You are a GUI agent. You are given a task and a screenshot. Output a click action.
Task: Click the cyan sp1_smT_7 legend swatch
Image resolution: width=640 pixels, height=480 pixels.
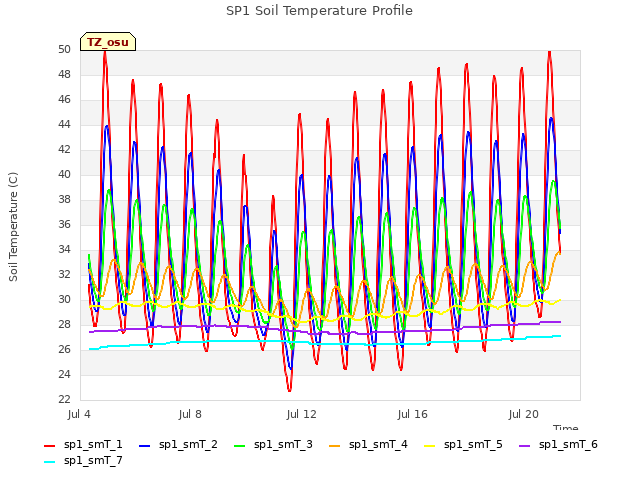[x=49, y=462]
